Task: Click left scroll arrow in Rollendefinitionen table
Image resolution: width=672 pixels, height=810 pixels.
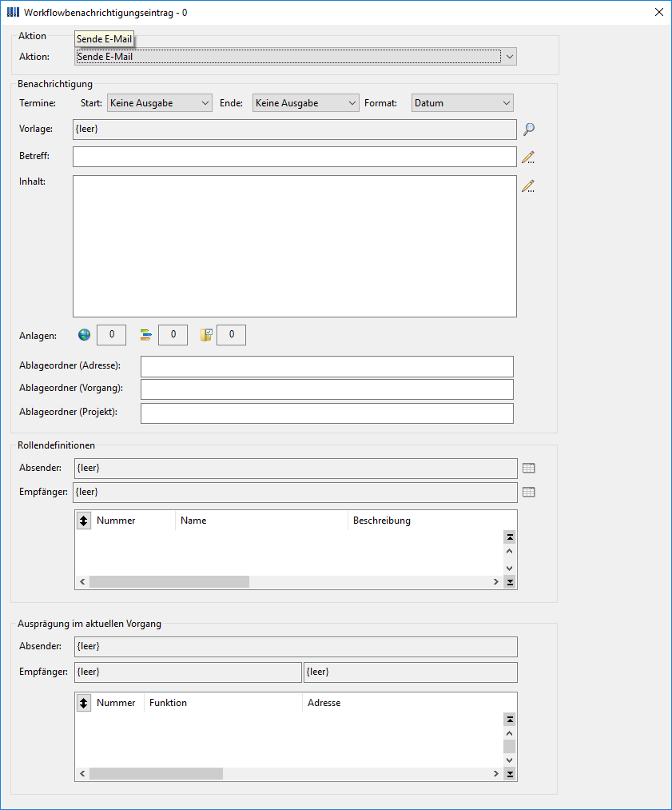Action: click(82, 581)
